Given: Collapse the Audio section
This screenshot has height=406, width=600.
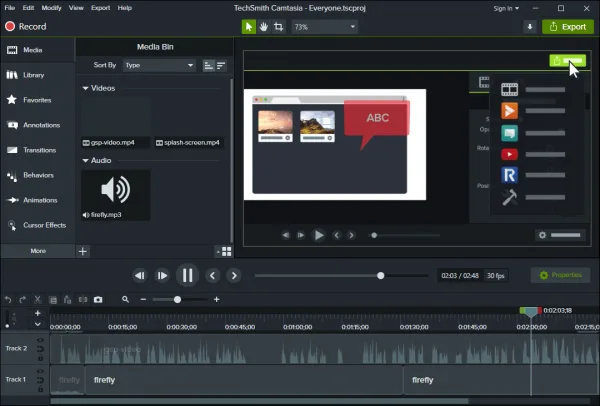Looking at the screenshot, I should tap(85, 161).
